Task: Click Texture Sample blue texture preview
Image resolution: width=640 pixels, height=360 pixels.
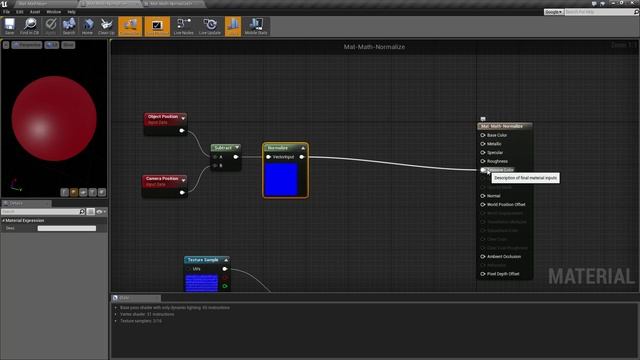Action: point(202,283)
